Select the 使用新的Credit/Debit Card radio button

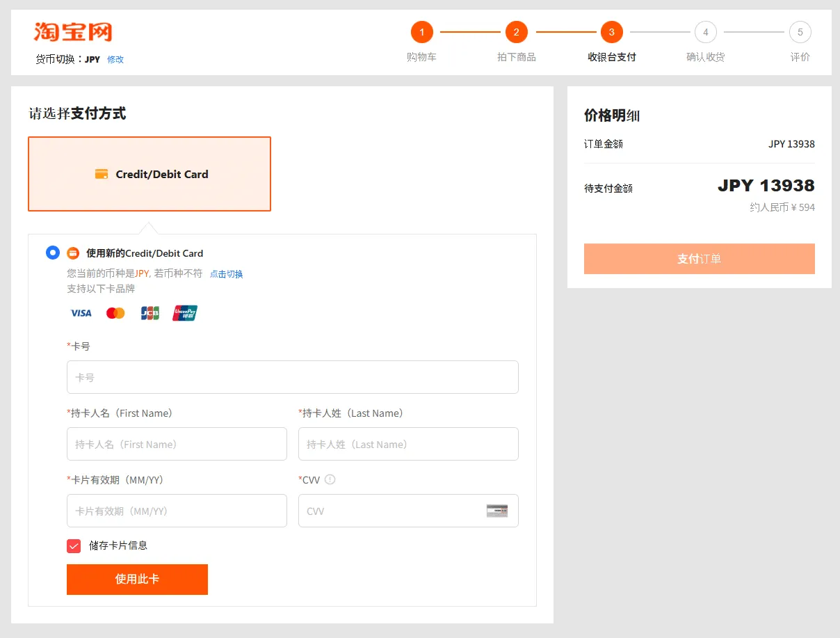pyautogui.click(x=53, y=253)
